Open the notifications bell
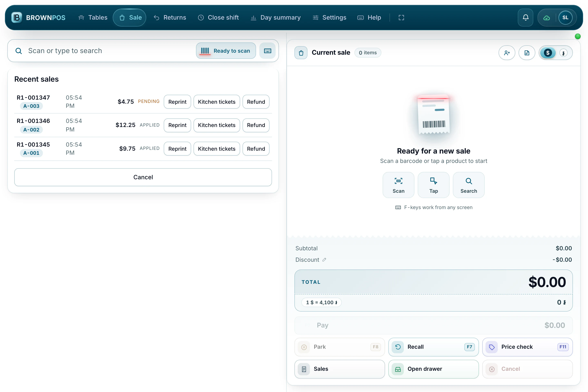This screenshot has width=588, height=392. [526, 18]
